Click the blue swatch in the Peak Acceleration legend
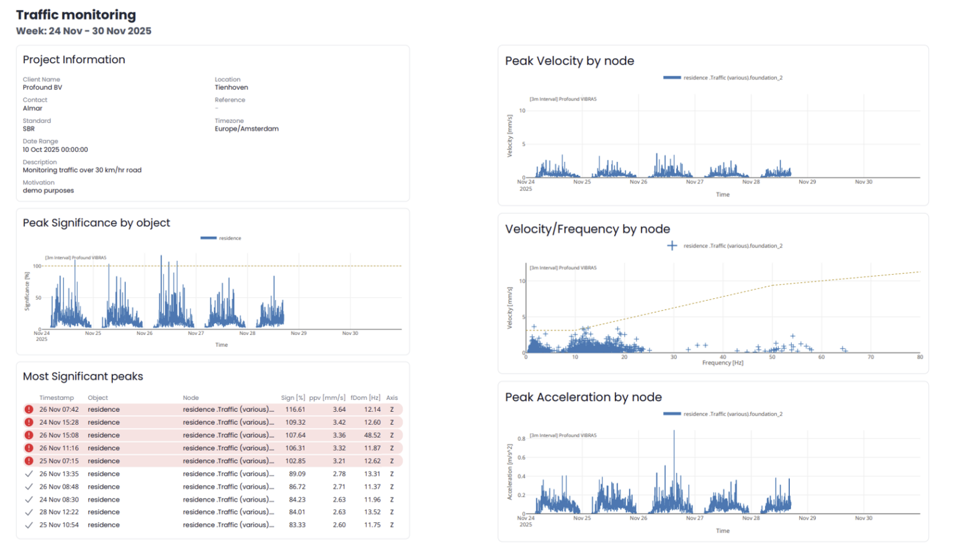Image resolution: width=953 pixels, height=560 pixels. (x=672, y=414)
